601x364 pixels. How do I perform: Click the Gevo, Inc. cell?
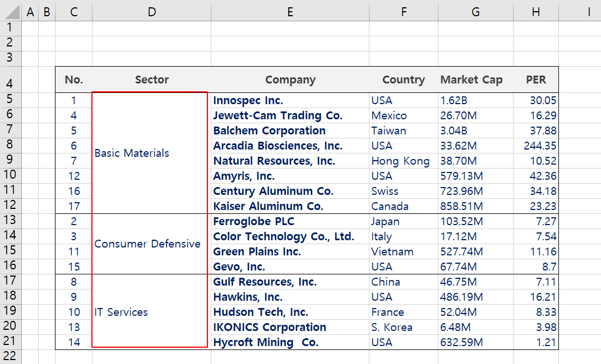point(290,267)
